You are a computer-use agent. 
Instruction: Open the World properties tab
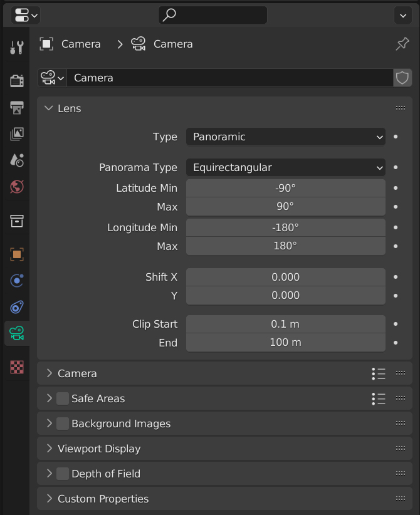17,187
